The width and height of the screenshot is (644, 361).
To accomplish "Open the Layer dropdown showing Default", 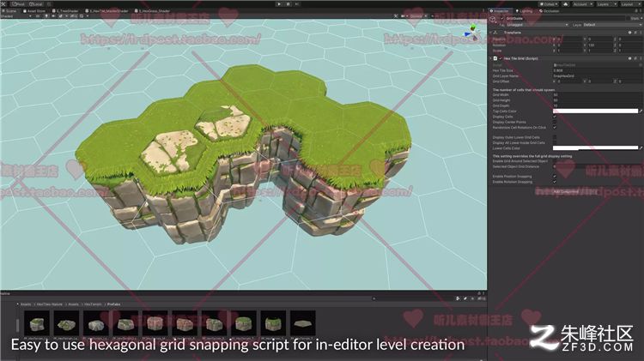I will pyautogui.click(x=612, y=25).
